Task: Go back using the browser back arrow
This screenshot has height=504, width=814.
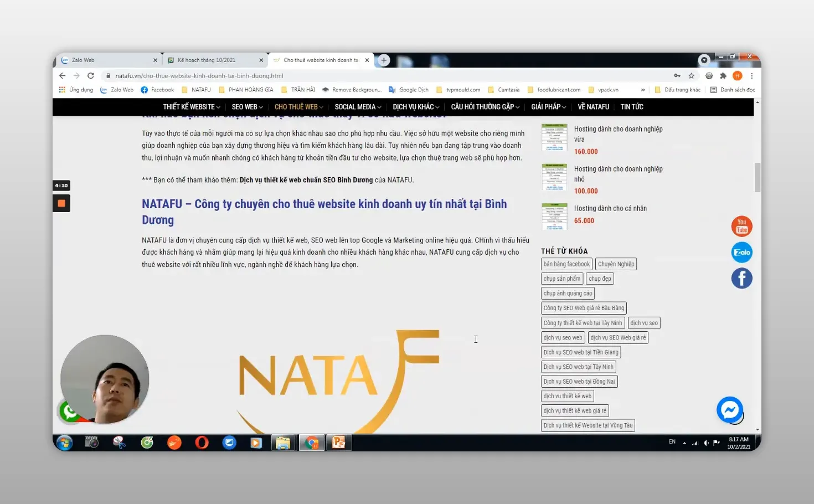Action: [x=62, y=76]
